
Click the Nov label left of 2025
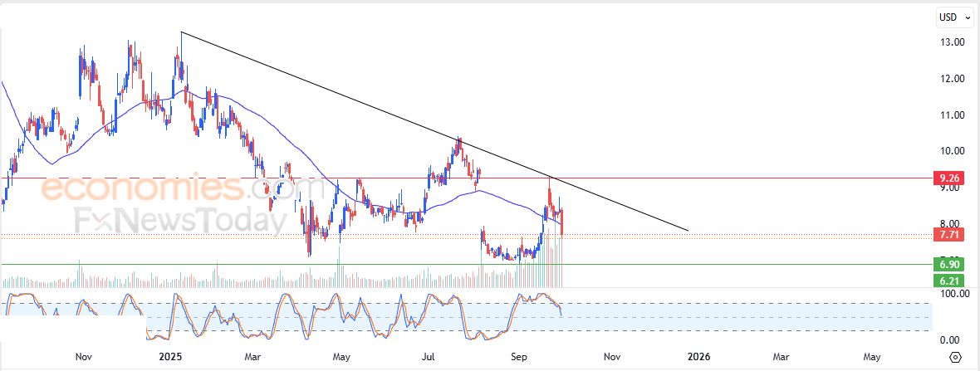83,357
